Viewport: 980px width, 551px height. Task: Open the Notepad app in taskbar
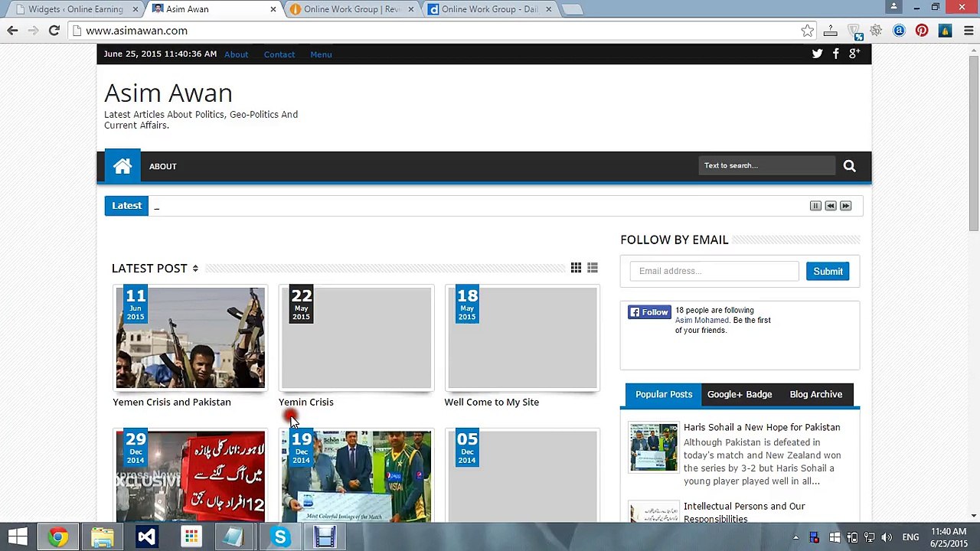pos(235,537)
